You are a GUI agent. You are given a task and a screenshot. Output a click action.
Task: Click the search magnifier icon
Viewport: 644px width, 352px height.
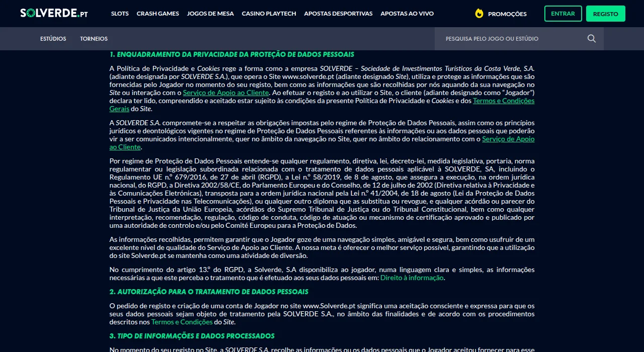(592, 39)
